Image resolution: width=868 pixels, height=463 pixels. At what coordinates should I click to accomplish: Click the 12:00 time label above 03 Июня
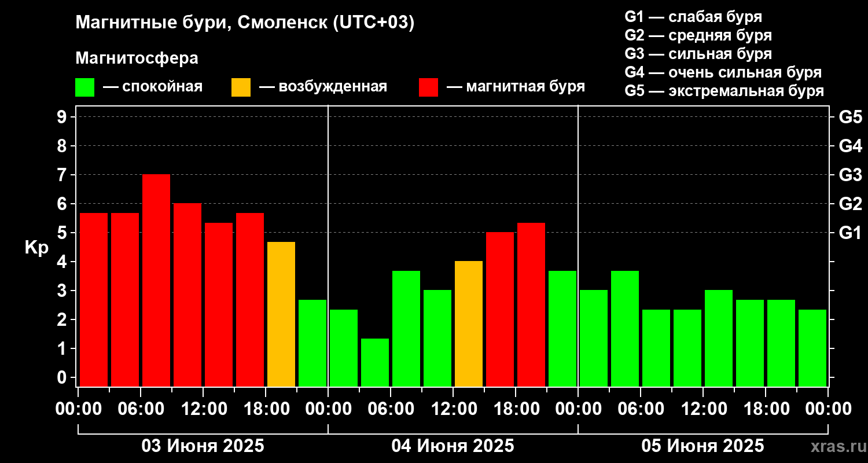(203, 409)
